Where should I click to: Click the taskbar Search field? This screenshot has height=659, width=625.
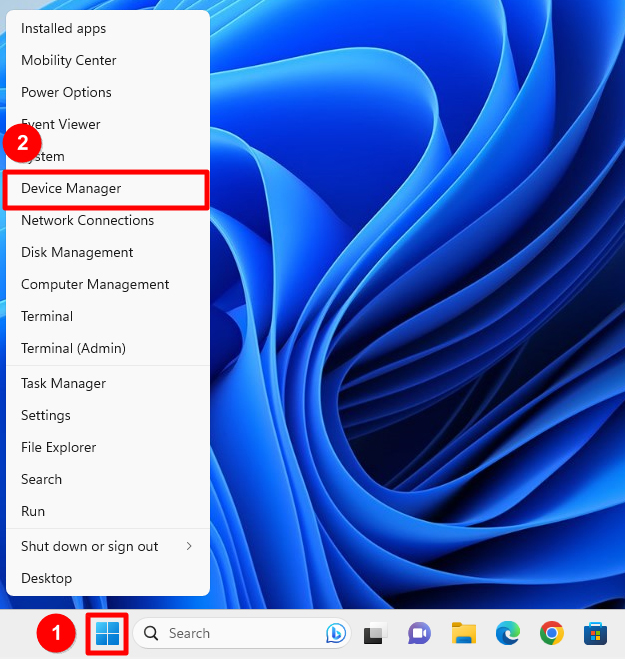click(242, 633)
